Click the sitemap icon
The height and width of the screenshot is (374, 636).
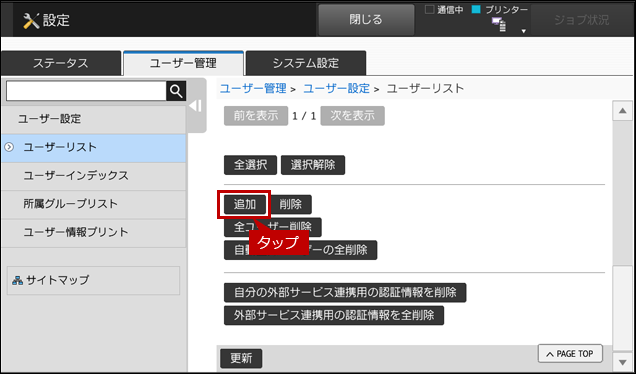(17, 280)
